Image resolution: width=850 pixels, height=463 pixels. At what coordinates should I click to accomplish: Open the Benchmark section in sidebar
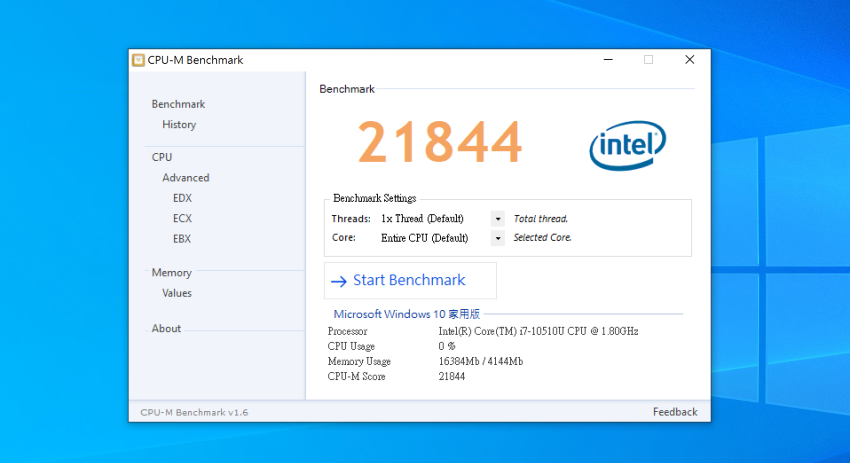(x=178, y=104)
